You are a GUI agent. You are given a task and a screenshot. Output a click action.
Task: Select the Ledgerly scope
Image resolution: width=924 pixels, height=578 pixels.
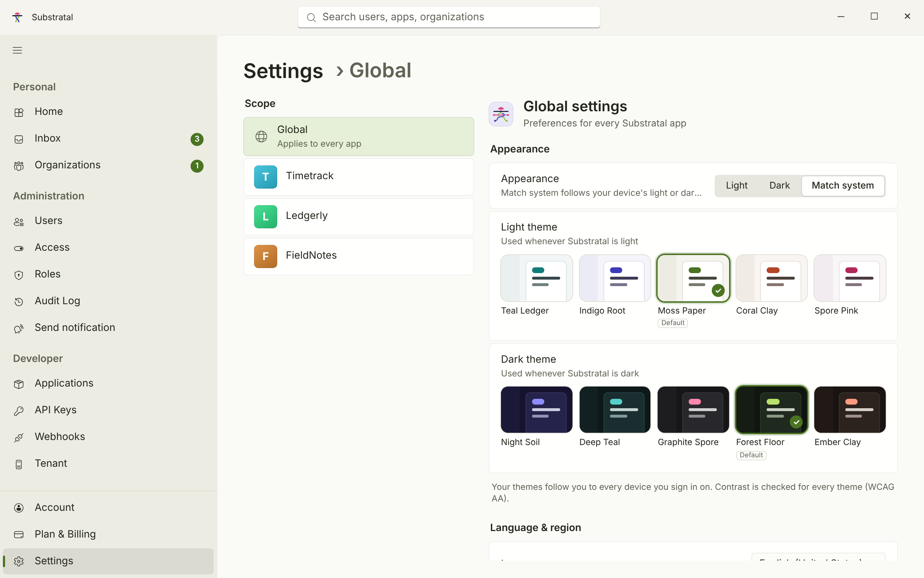tap(358, 217)
